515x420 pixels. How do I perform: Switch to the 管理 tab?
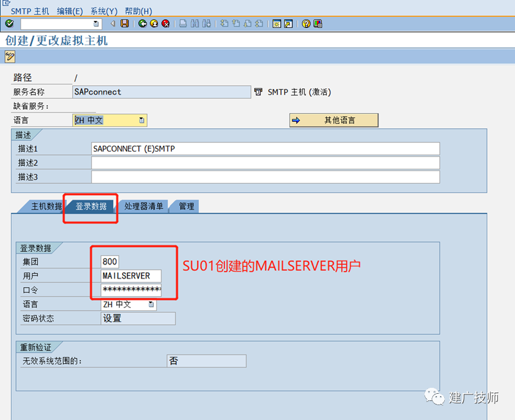tap(186, 206)
